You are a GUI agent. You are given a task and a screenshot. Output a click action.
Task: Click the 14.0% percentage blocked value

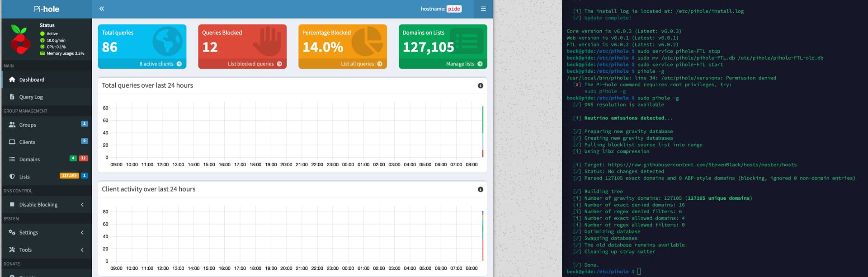tap(323, 47)
